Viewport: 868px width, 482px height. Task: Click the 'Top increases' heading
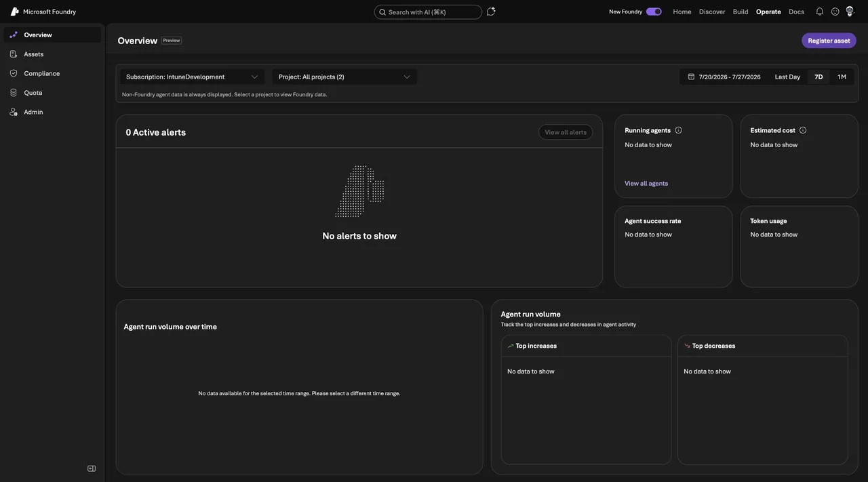click(536, 346)
